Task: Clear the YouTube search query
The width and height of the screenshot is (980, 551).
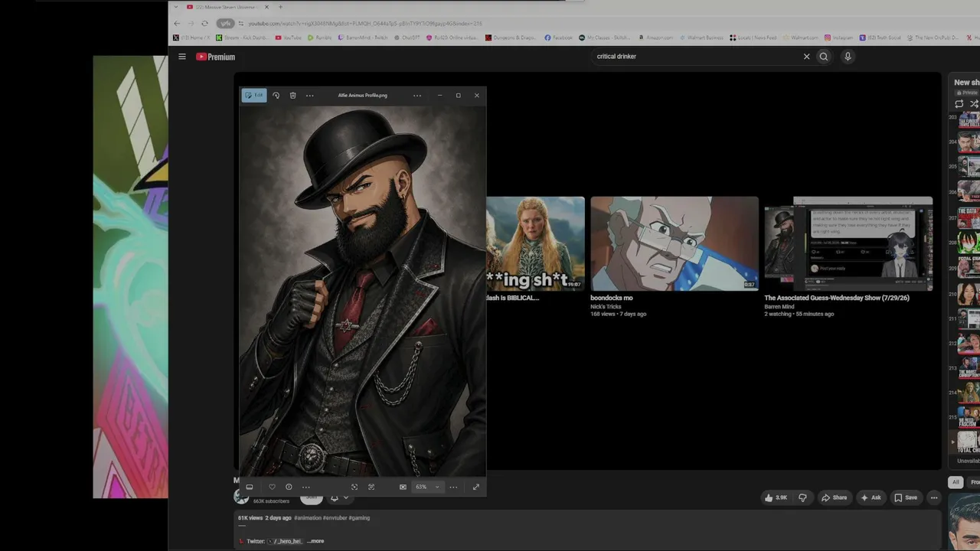Action: [806, 57]
